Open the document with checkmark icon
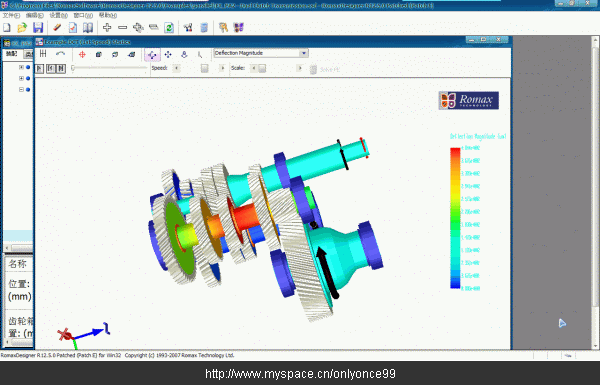This screenshot has width=600, height=385. 73,28
